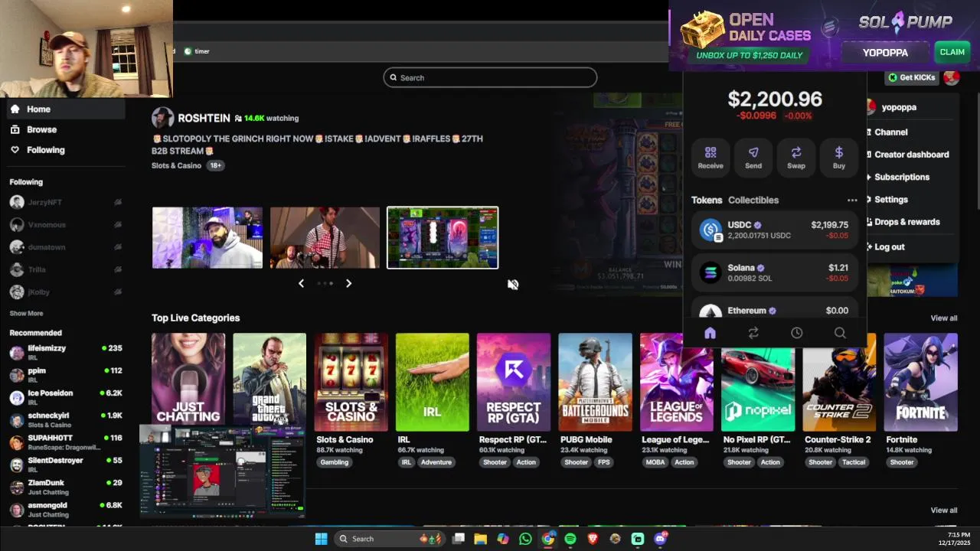Go to next featured stream arrow
980x551 pixels.
pyautogui.click(x=348, y=283)
